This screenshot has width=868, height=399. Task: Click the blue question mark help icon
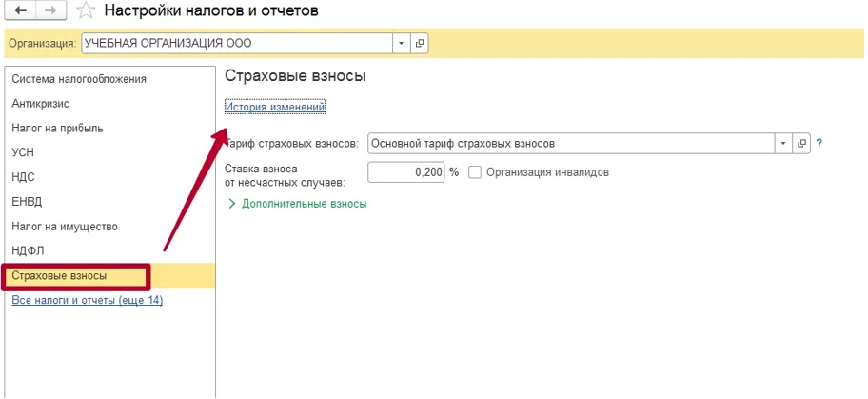819,144
